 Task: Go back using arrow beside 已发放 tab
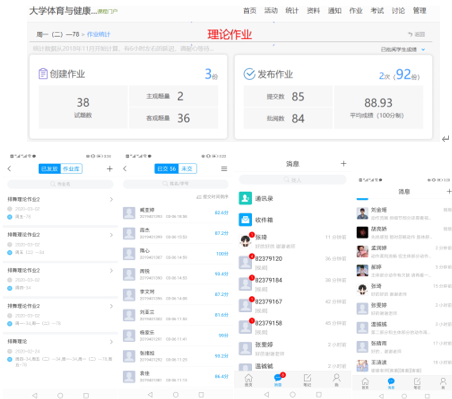coord(9,169)
